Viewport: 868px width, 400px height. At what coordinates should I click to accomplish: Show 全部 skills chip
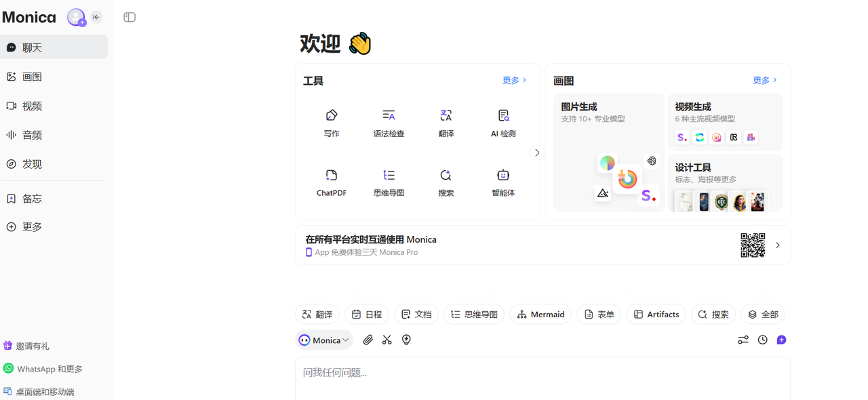click(763, 314)
